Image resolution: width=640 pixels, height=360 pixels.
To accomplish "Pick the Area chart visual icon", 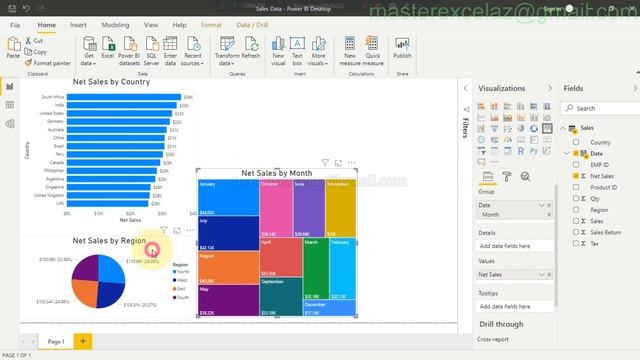I will (x=494, y=118).
